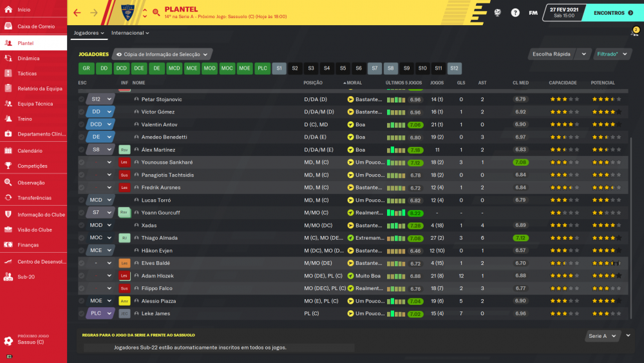The image size is (644, 363).
Task: Select the Plantel sidebar item
Action: 33,43
